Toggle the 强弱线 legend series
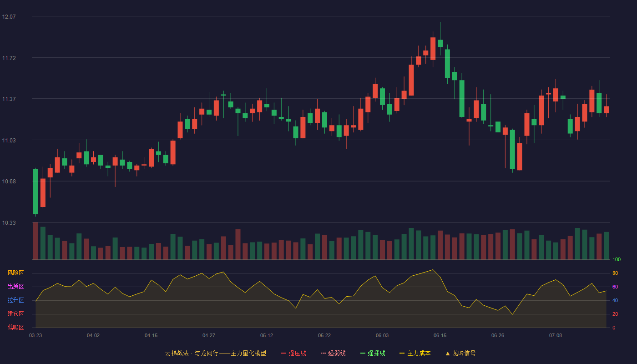Screen dimensions: 637x364 pos(334,353)
